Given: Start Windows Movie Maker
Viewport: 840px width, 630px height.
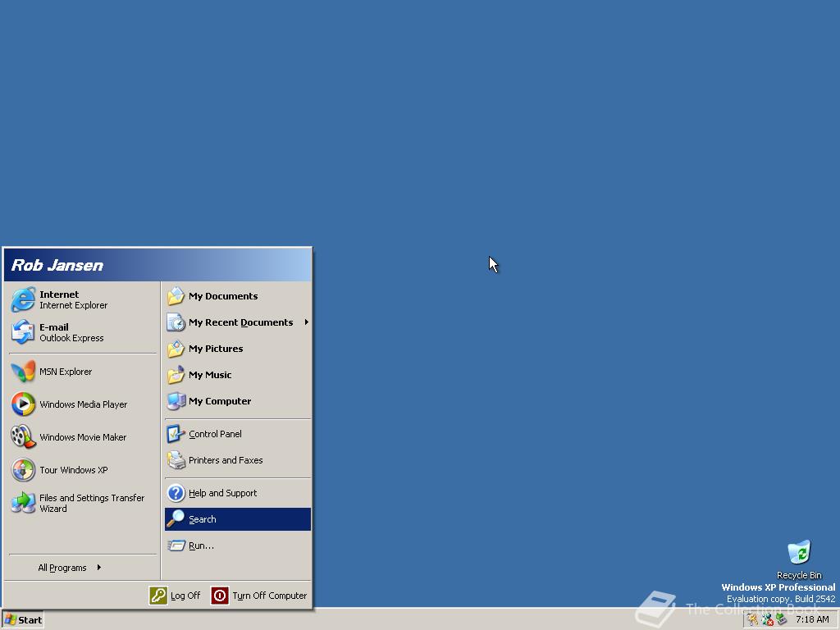Looking at the screenshot, I should point(83,436).
